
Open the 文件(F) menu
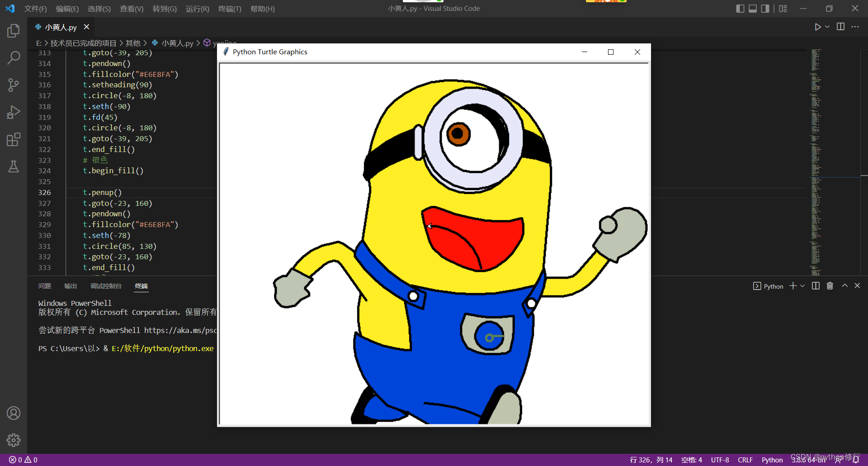point(35,9)
